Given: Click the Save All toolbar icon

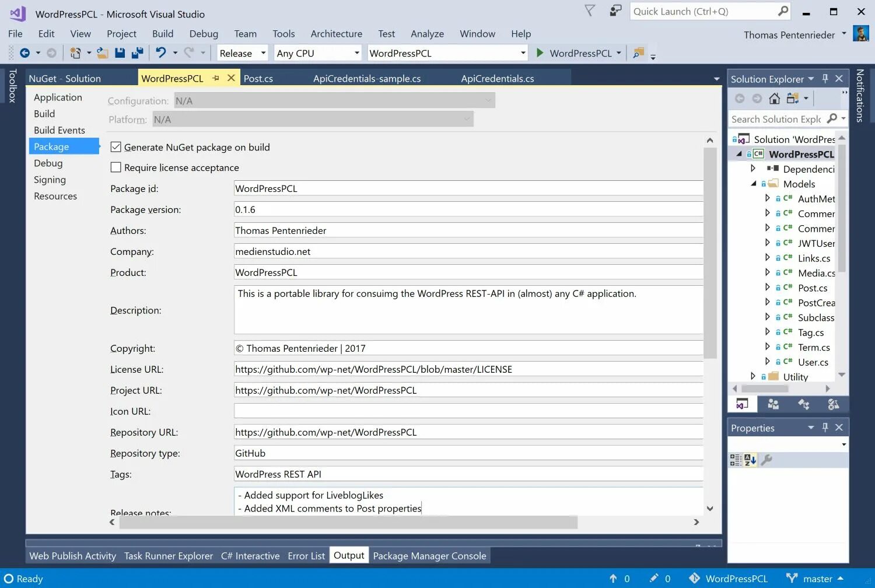Looking at the screenshot, I should click(138, 53).
